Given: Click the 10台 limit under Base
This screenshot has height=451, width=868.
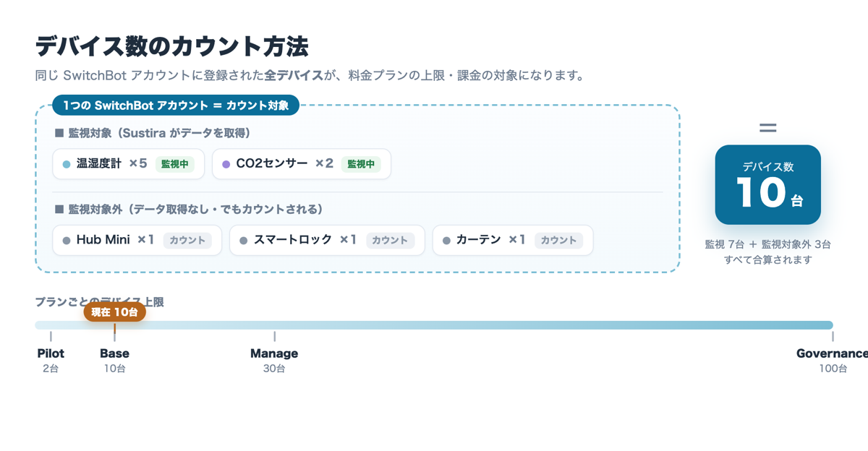Looking at the screenshot, I should [114, 369].
